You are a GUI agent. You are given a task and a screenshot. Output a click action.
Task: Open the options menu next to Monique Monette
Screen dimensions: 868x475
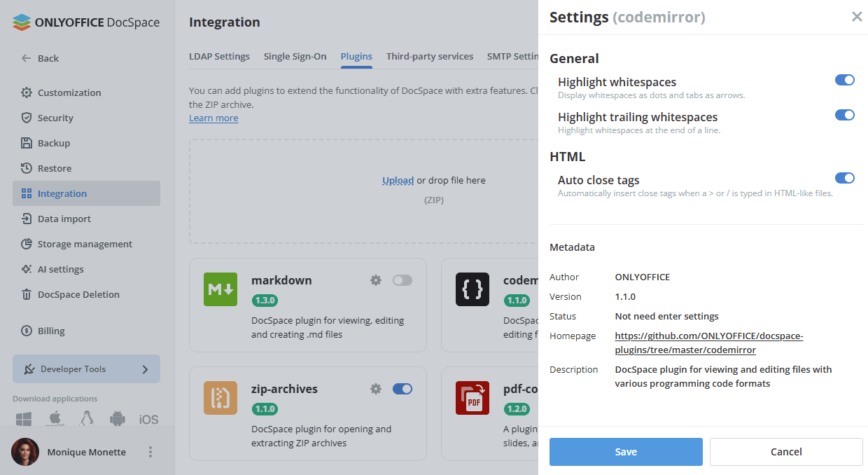click(x=150, y=452)
